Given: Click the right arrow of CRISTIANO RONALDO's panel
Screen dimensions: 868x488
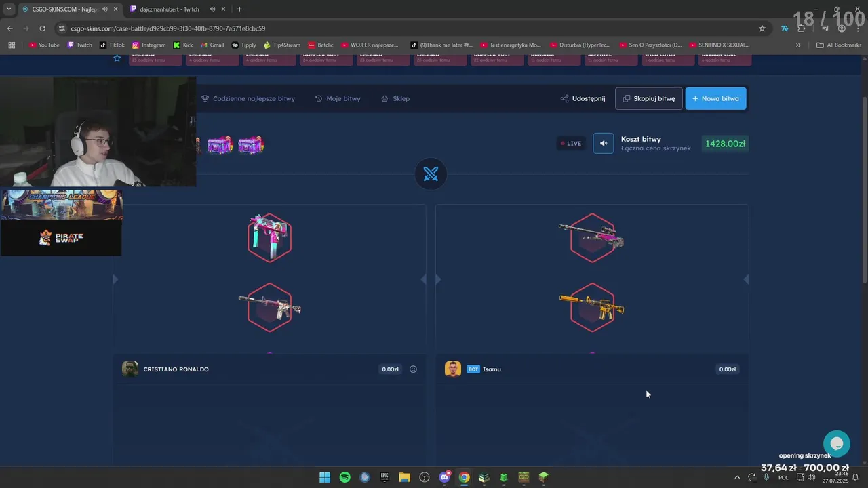Looking at the screenshot, I should [423, 279].
